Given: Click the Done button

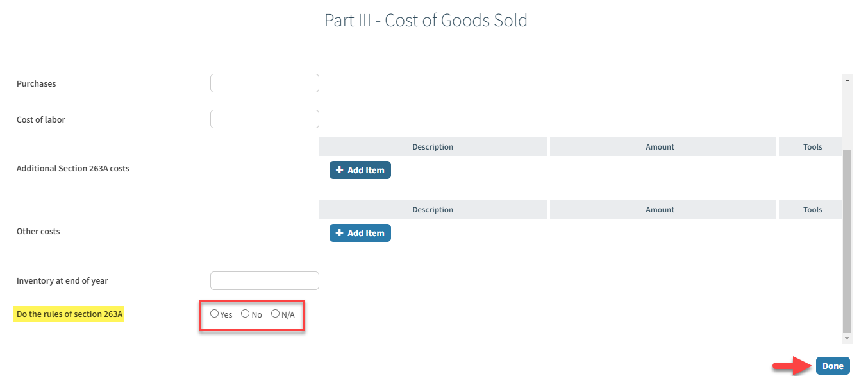Looking at the screenshot, I should 833,366.
